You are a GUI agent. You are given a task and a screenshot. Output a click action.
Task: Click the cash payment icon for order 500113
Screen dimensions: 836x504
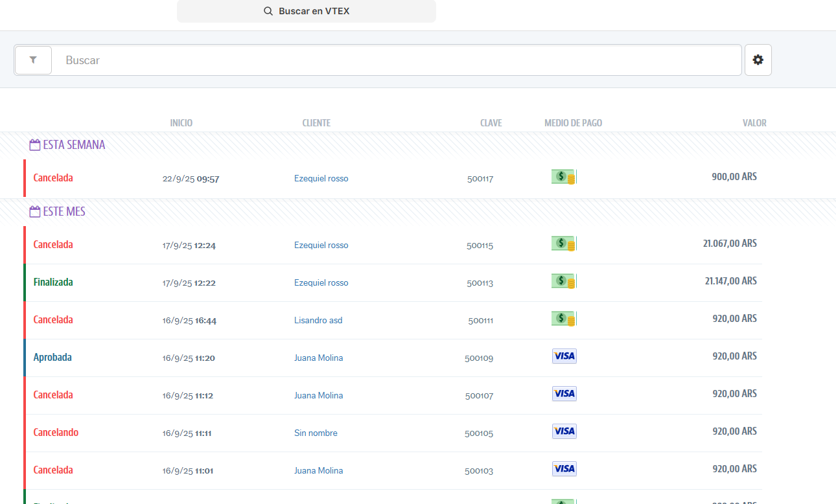click(563, 281)
